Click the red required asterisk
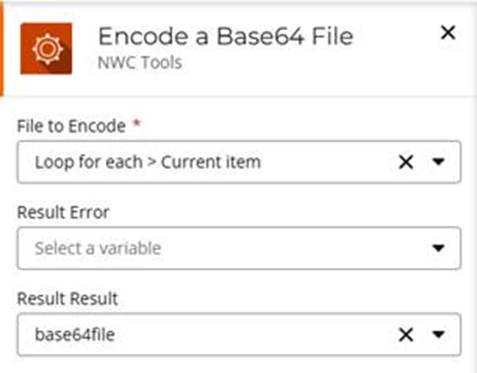The width and height of the screenshot is (477, 373). [x=137, y=124]
